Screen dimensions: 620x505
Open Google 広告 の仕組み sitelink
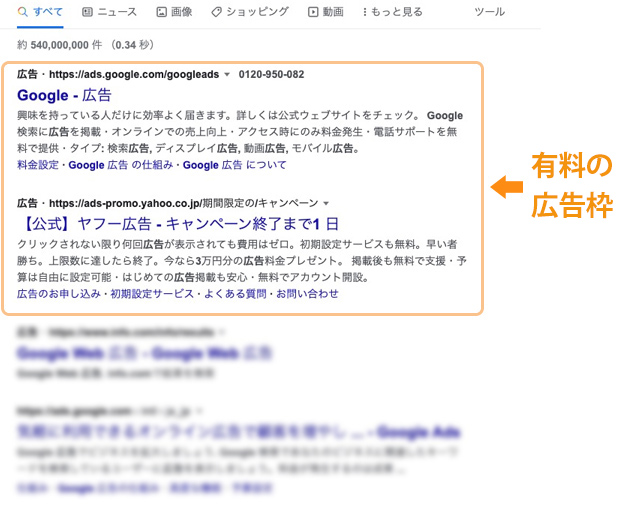coord(121,165)
